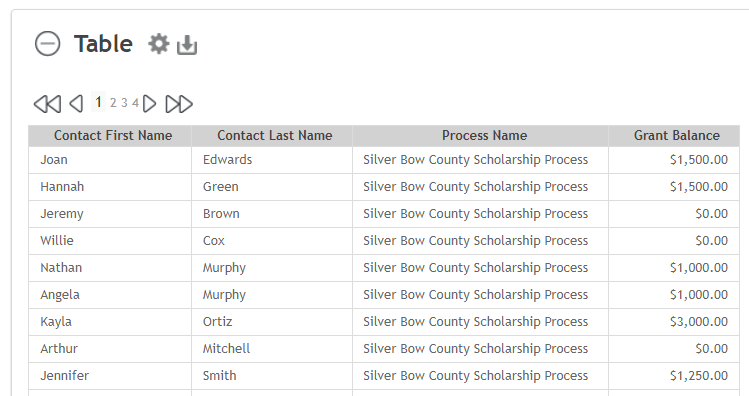Screen dimensions: 749x396
Task: Sort by Grant Balance column header
Action: 676,136
